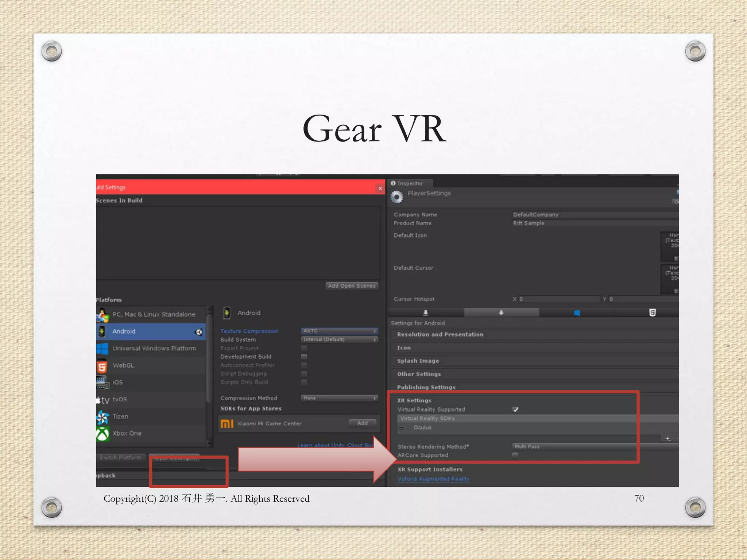Edit the Company Name field

[595, 215]
